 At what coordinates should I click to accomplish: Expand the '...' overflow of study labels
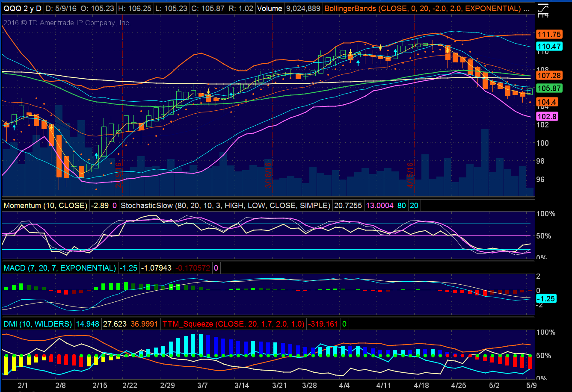[528, 9]
